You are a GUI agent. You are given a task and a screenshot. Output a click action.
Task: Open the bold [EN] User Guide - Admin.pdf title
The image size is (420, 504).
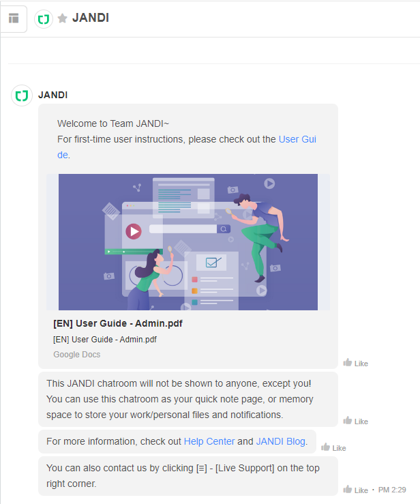(x=118, y=323)
